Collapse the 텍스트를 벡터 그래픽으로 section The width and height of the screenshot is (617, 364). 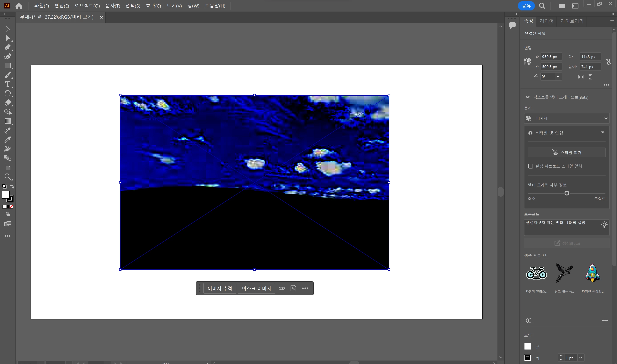point(528,97)
